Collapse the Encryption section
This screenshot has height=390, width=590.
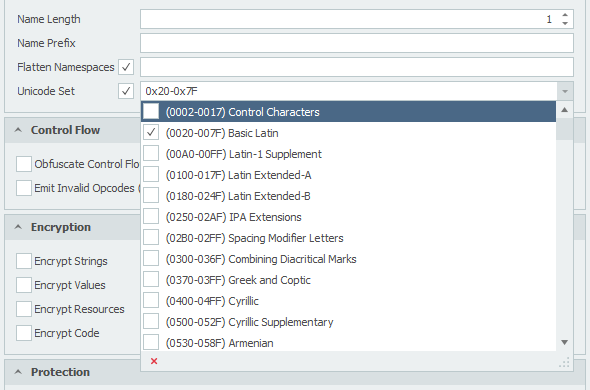coord(18,227)
